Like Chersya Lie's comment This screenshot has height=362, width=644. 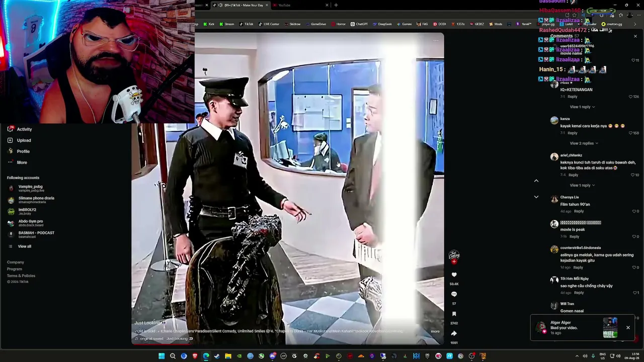(x=634, y=211)
